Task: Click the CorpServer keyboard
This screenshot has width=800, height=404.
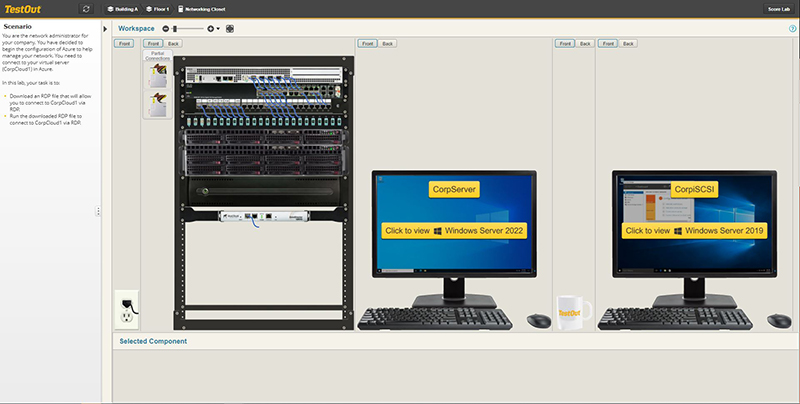Action: (435, 318)
